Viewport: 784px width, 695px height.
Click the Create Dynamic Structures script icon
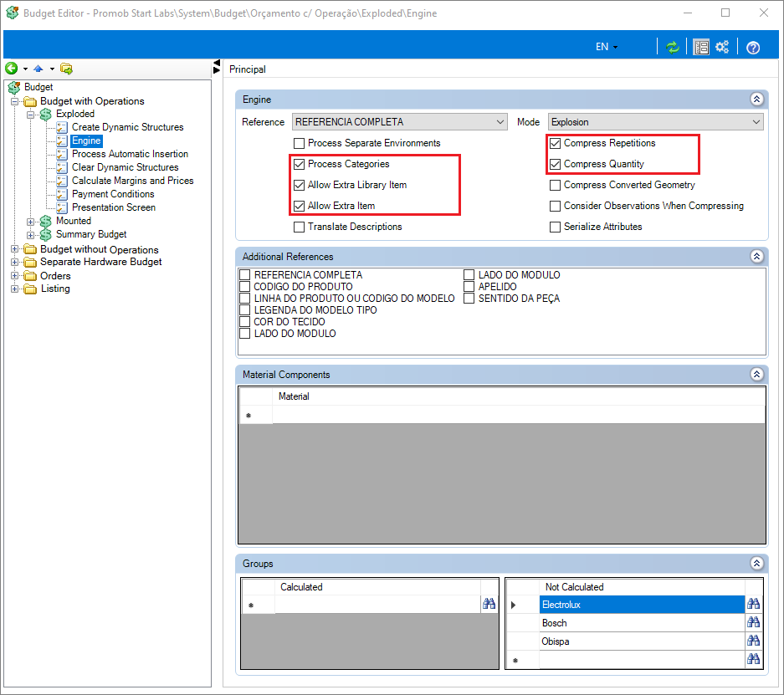[x=62, y=127]
